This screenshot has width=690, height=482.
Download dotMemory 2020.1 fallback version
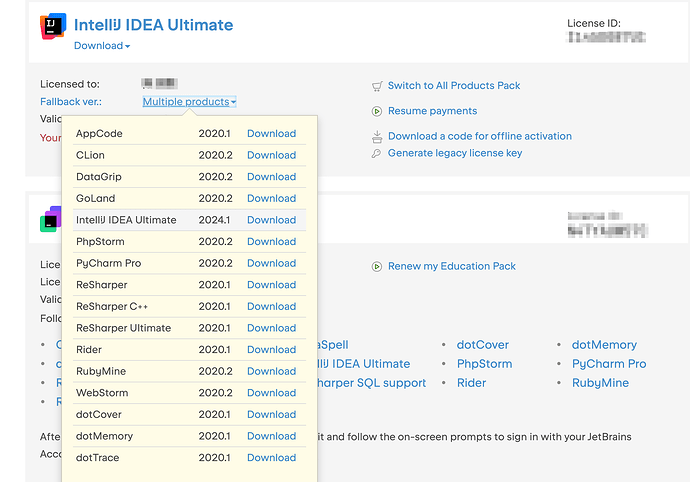(272, 435)
